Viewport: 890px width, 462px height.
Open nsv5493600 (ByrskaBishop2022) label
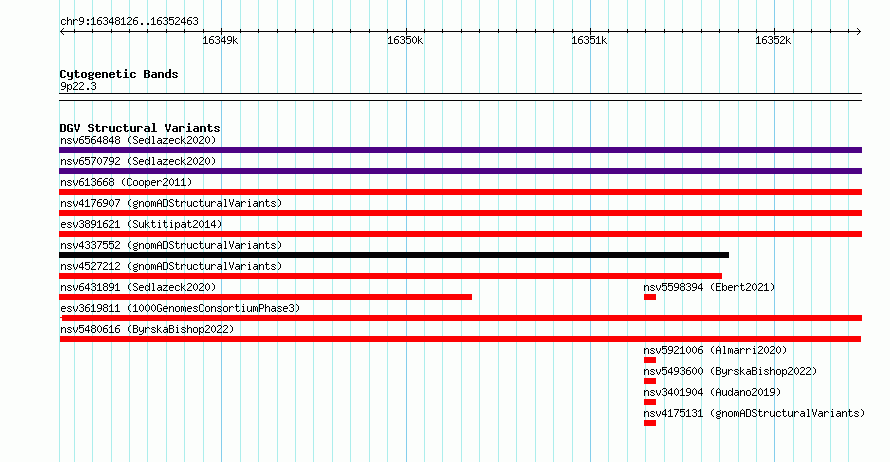(x=730, y=371)
